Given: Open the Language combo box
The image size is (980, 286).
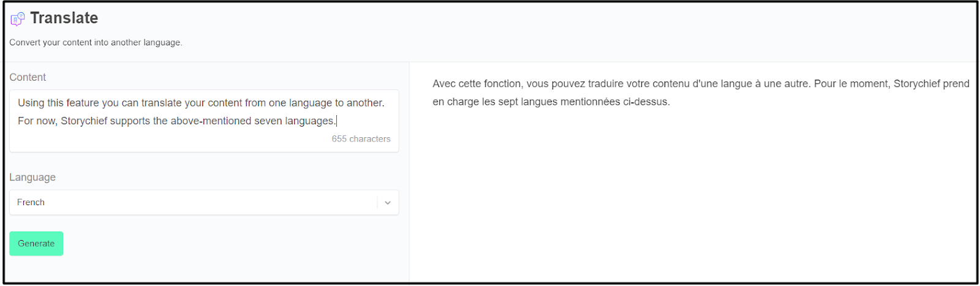Looking at the screenshot, I should point(193,203).
